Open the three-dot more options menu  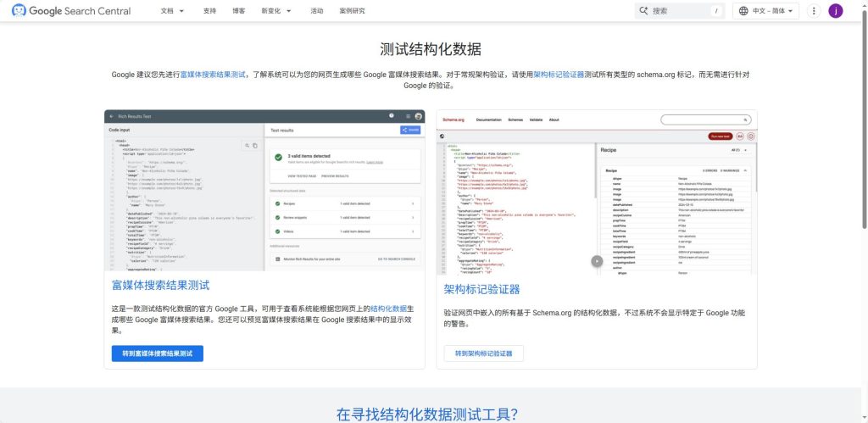pos(814,11)
